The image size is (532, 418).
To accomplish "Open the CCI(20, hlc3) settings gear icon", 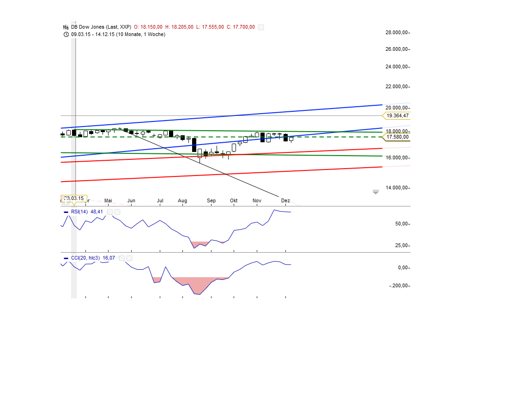I will [x=122, y=258].
